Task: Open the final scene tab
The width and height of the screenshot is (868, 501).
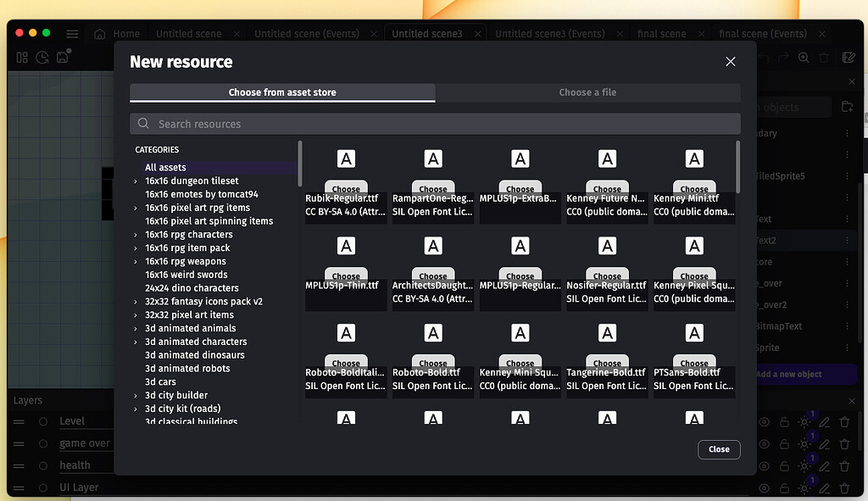Action: coord(661,34)
